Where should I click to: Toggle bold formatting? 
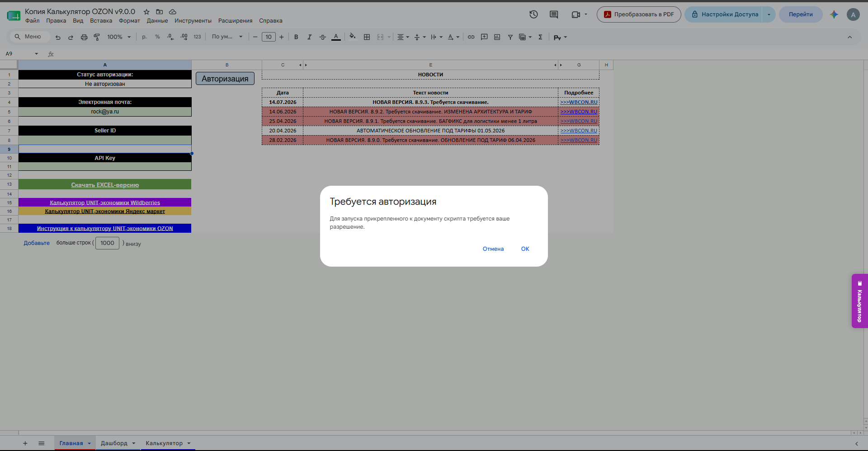click(296, 37)
